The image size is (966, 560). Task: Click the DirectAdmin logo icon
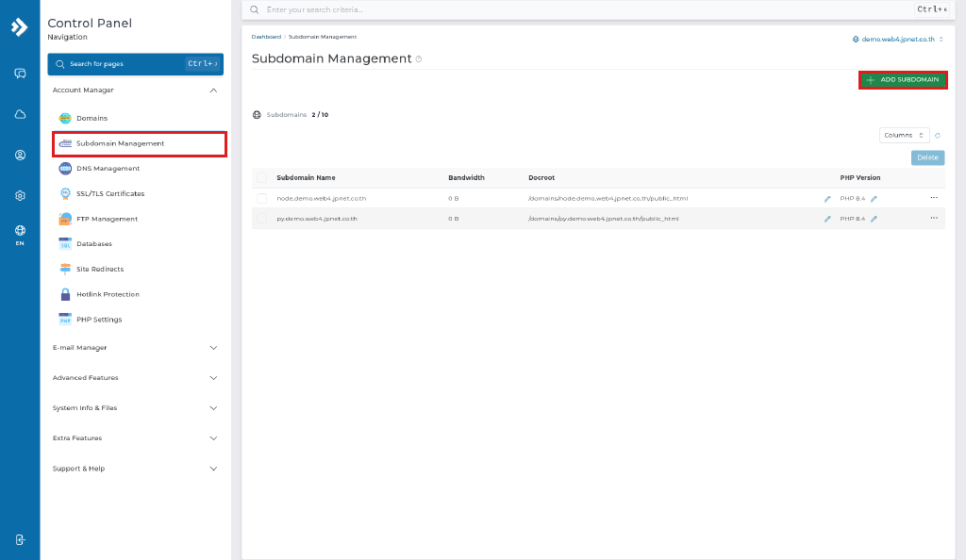20,27
